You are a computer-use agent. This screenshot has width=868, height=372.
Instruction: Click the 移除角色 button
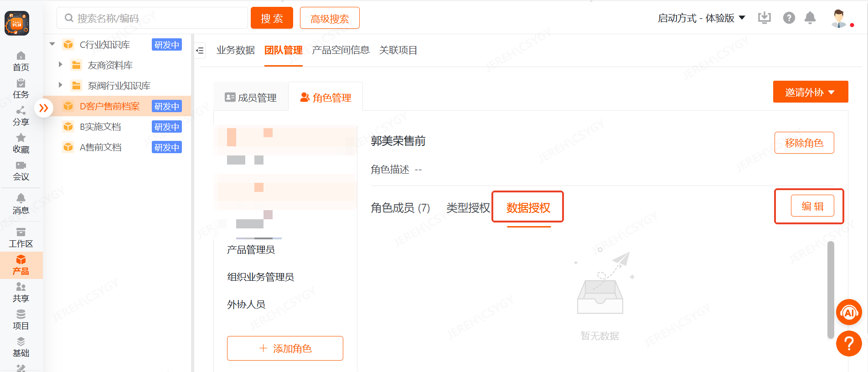coord(804,143)
